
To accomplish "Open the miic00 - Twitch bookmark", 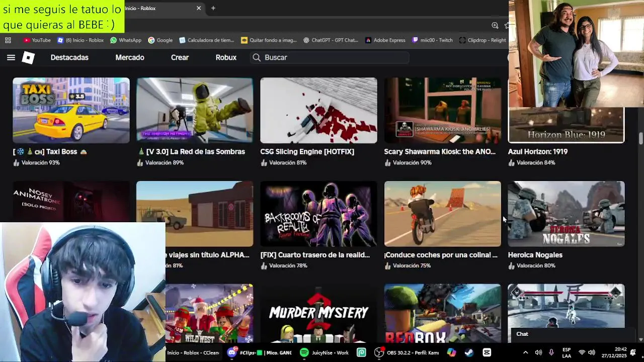I will pos(432,40).
